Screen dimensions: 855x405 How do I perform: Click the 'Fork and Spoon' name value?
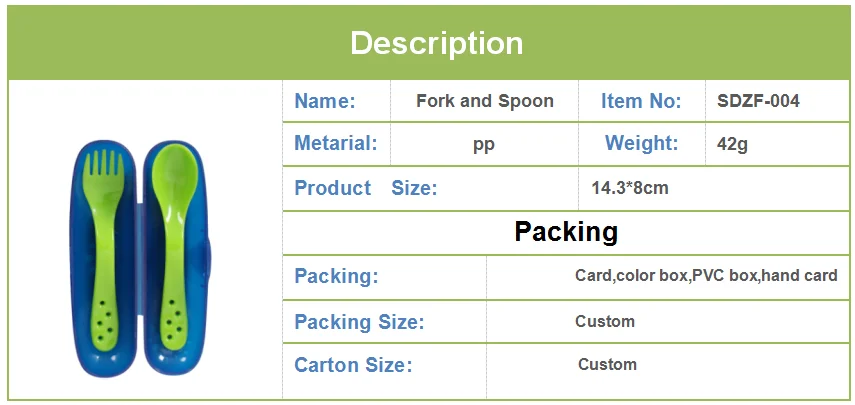(x=485, y=101)
